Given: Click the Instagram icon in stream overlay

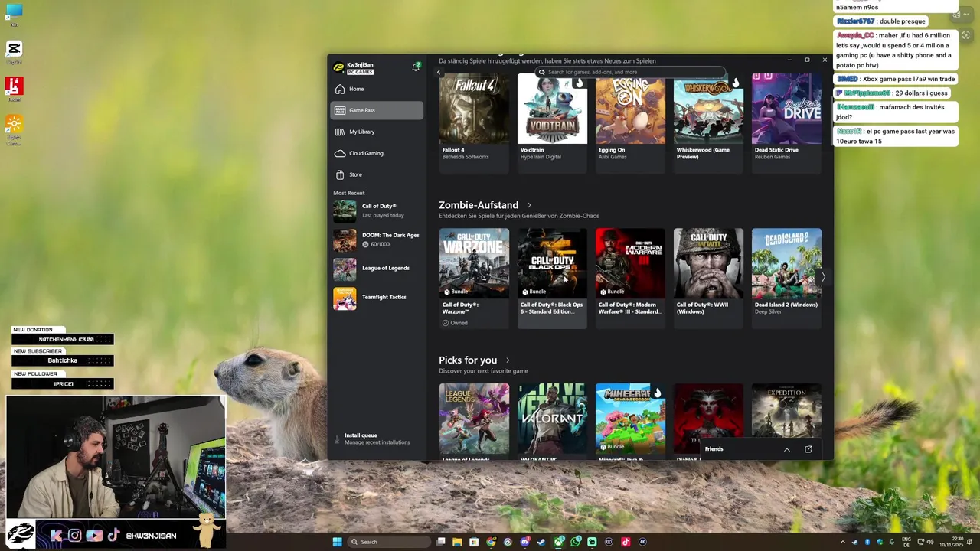Looking at the screenshot, I should tap(74, 536).
